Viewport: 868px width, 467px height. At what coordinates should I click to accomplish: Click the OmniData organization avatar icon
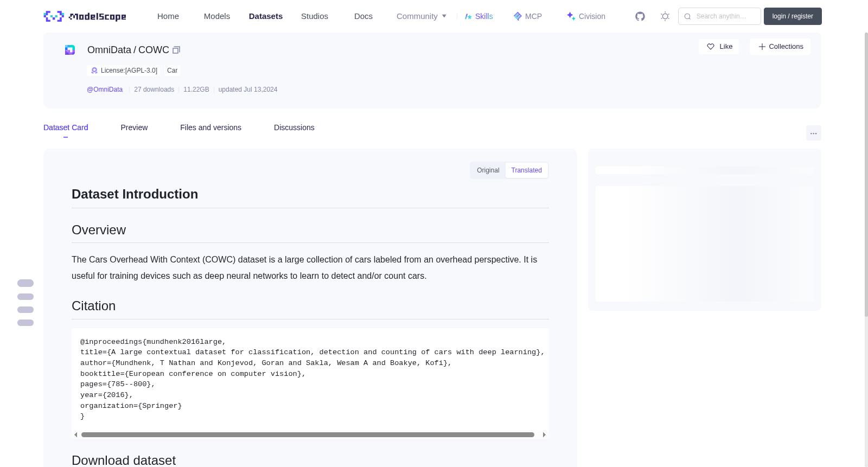(70, 50)
